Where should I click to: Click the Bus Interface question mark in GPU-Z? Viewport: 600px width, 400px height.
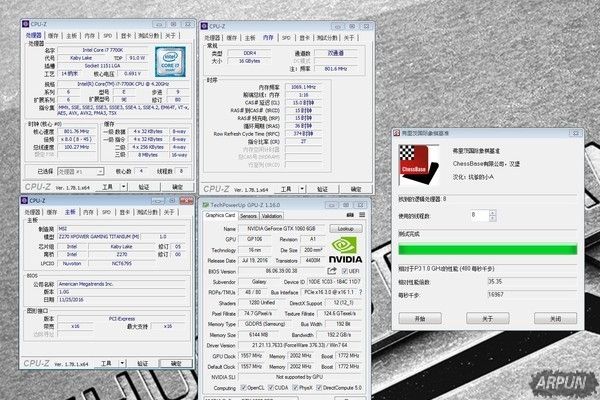point(360,292)
